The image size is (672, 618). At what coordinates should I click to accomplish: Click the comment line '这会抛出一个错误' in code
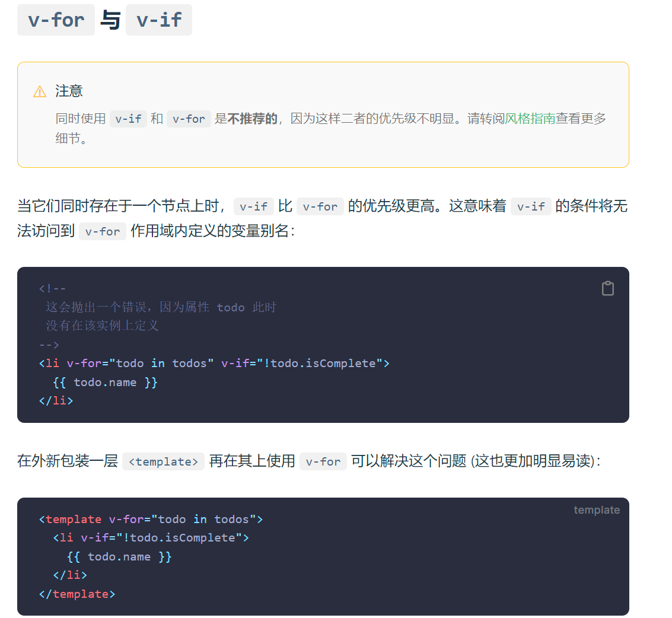pyautogui.click(x=161, y=307)
